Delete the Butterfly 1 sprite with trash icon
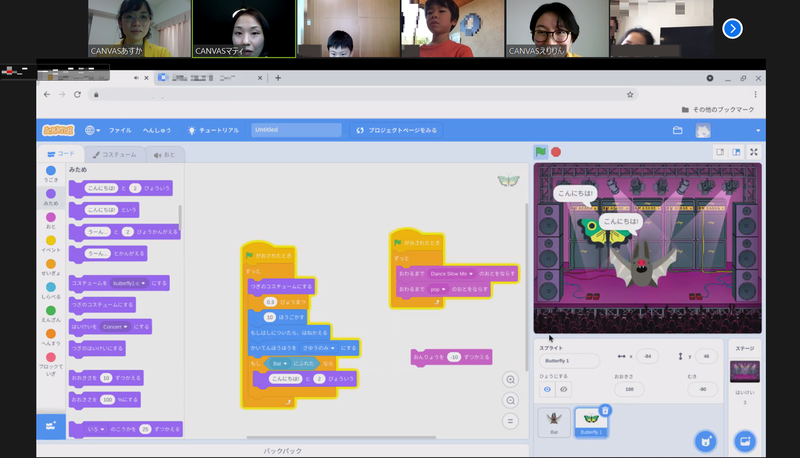 pyautogui.click(x=605, y=410)
